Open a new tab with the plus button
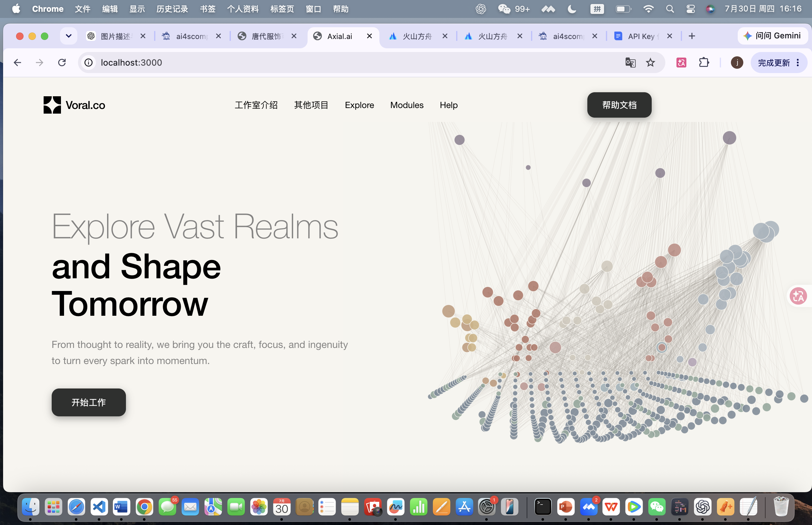The image size is (812, 525). 691,36
